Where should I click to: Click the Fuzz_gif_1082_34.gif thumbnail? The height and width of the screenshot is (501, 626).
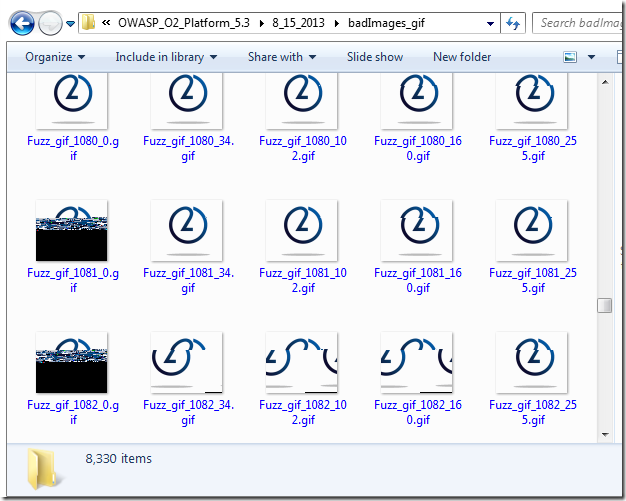click(x=186, y=362)
